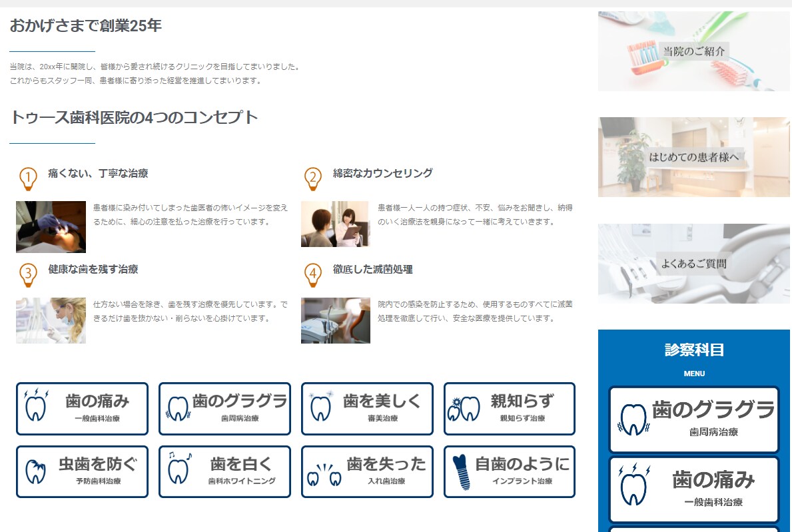The image size is (792, 532).
Task: Click the heading 綿密なカウンセリング
Action: pos(383,173)
